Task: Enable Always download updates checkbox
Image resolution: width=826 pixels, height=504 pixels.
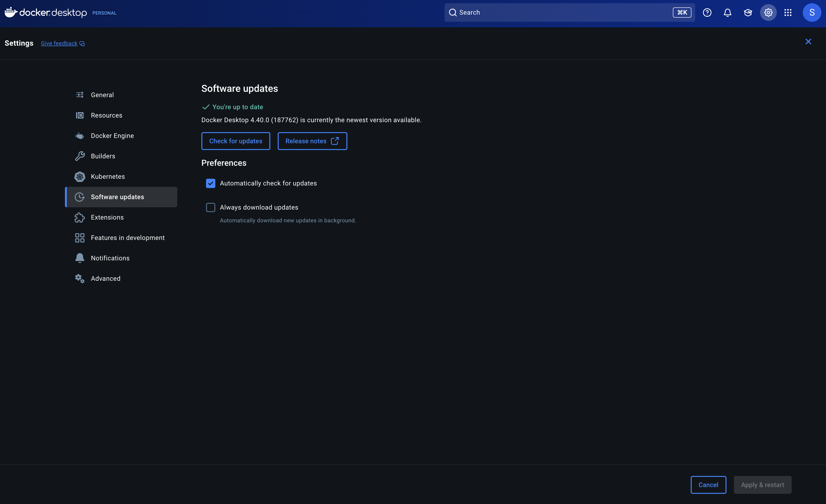Action: tap(210, 207)
